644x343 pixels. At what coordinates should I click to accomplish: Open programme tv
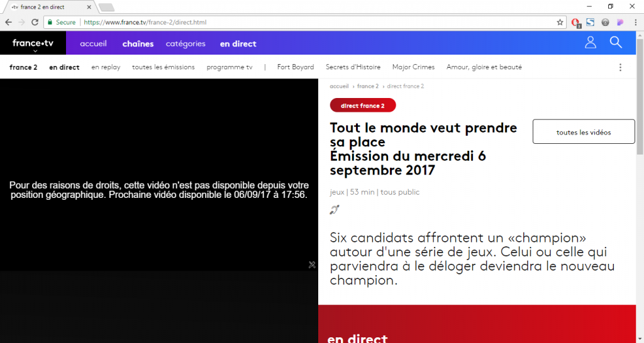coord(230,67)
